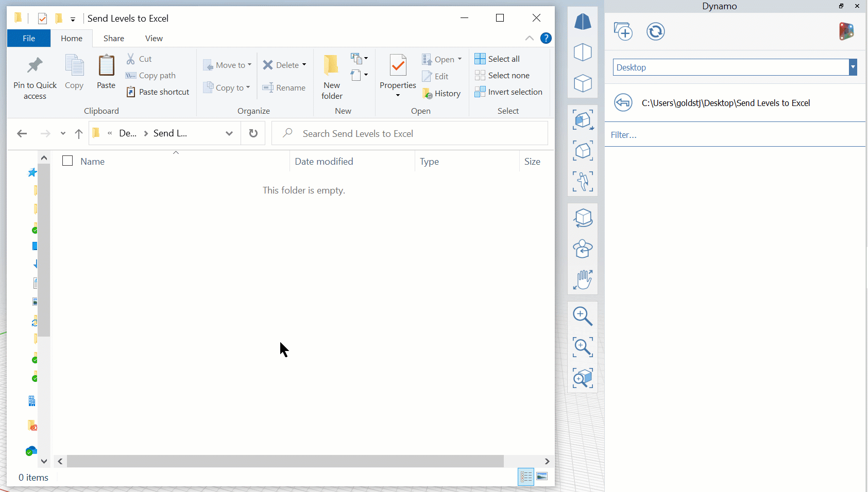Click Select none
This screenshot has width=868, height=492.
pos(502,75)
